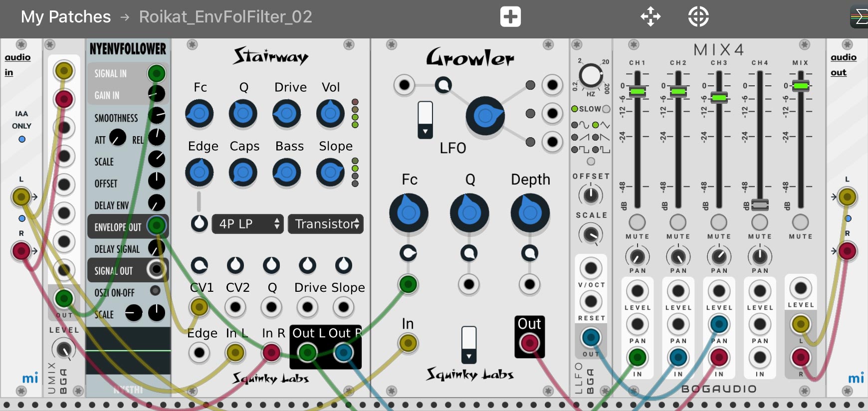Toggle the OSZI ON-OFF button
Screen dimensions: 868x411
point(155,290)
